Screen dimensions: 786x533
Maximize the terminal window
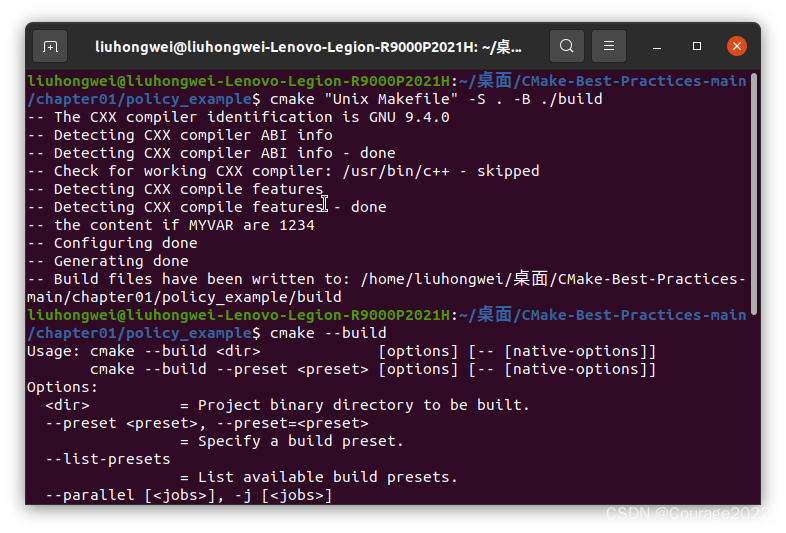tap(697, 46)
